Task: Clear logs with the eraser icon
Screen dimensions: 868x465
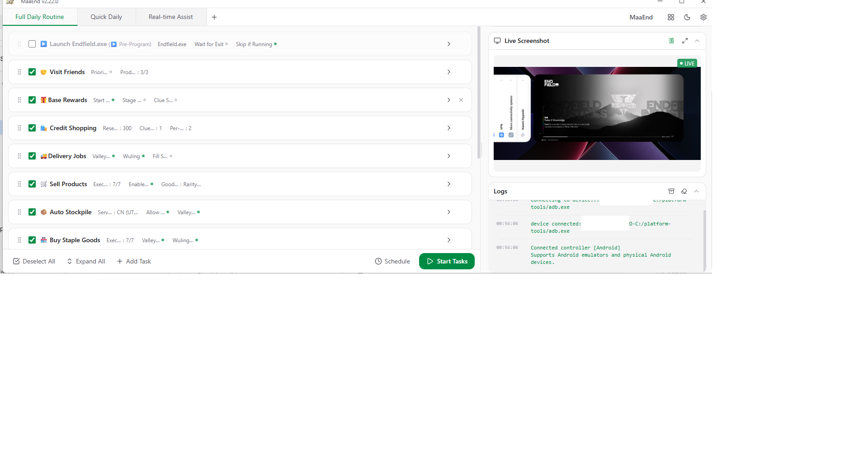Action: tap(684, 191)
